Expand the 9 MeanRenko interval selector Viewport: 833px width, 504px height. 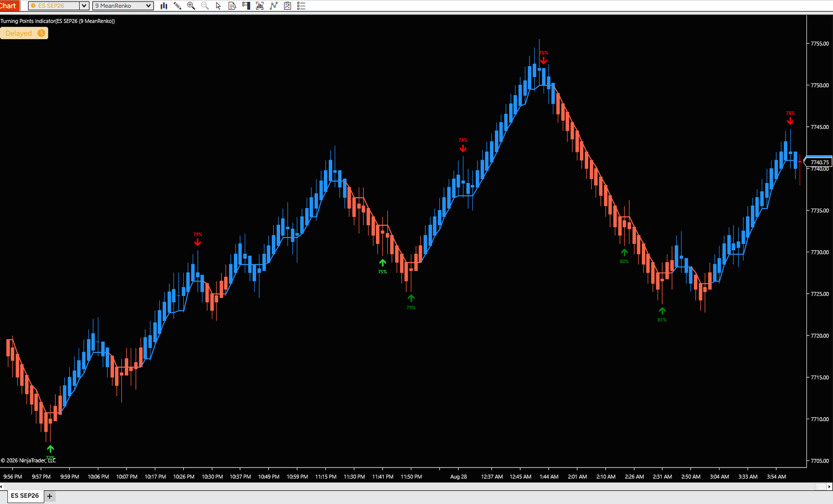coord(123,6)
